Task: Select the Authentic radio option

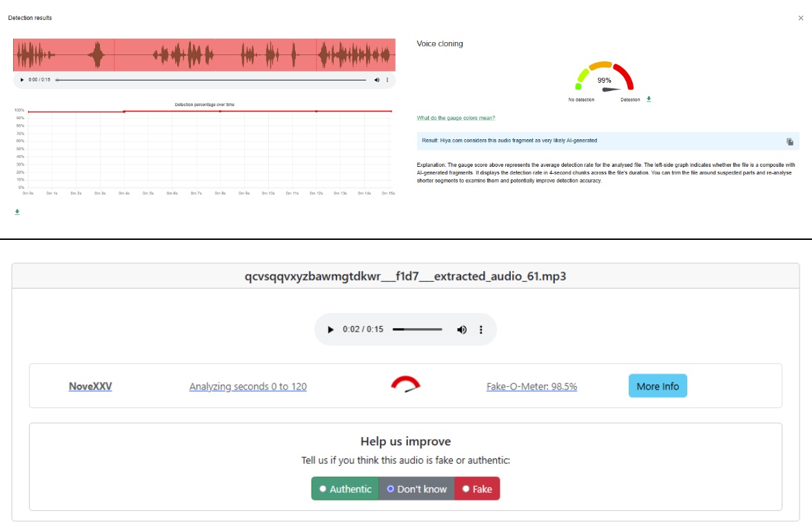Action: pos(323,489)
